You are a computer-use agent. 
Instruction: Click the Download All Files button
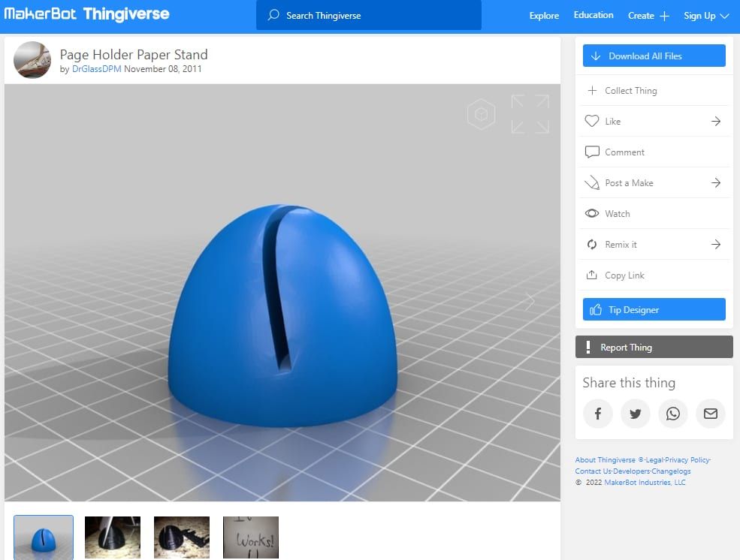point(653,55)
